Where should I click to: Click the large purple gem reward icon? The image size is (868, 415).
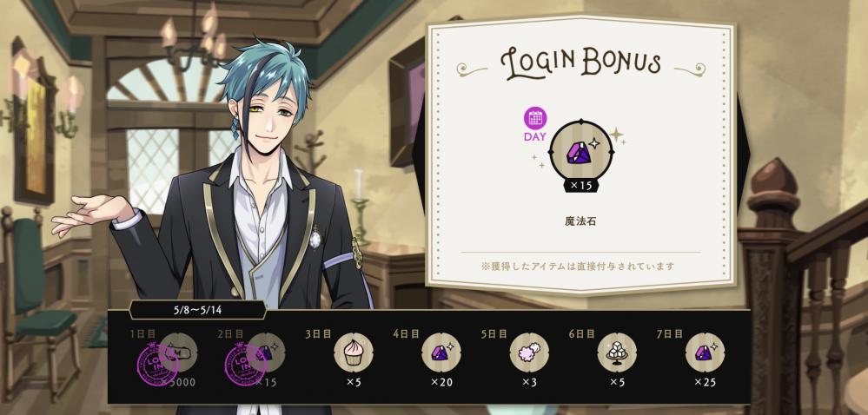581,151
